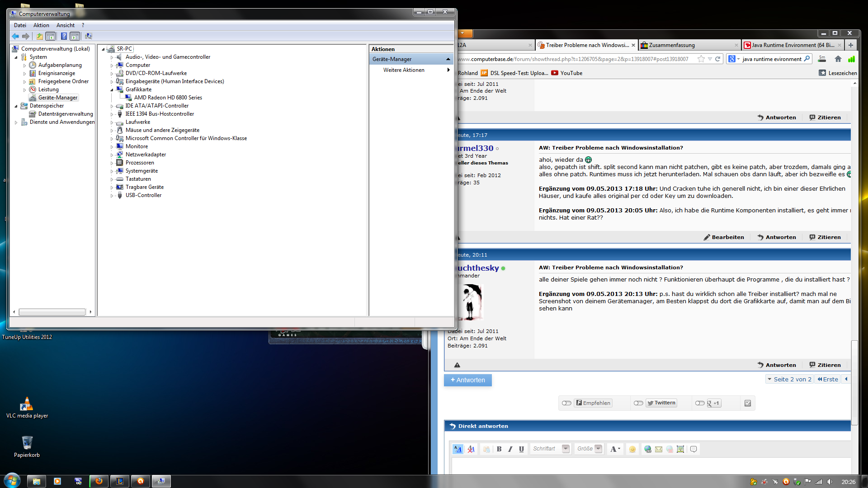
Task: Click the insert image icon in editor
Action: (x=680, y=449)
